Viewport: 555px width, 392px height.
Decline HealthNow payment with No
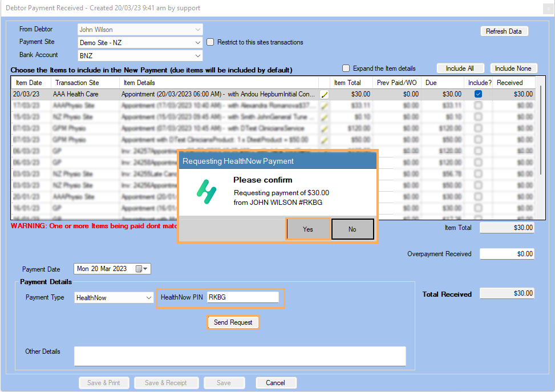(352, 229)
